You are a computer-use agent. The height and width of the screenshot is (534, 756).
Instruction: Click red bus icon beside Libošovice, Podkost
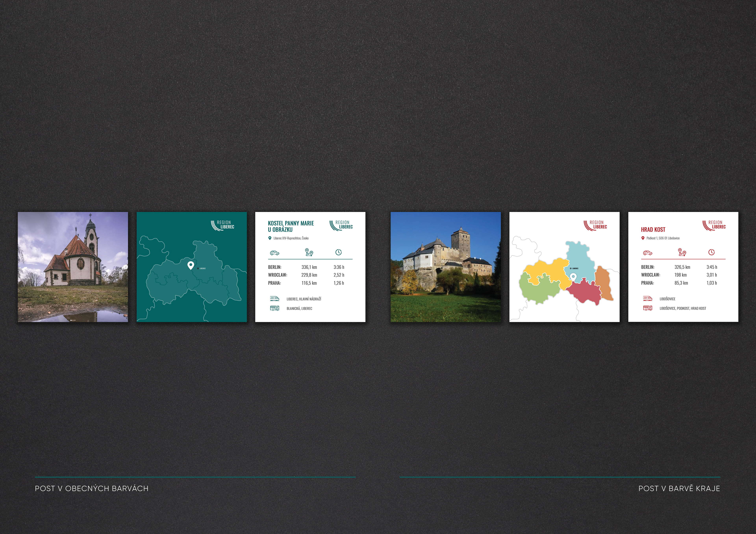click(647, 308)
